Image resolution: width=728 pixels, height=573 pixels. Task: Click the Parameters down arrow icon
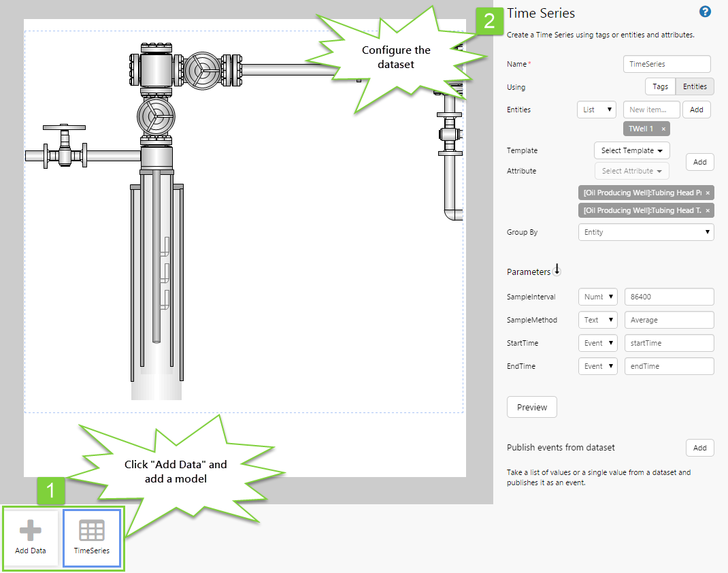[x=557, y=271]
